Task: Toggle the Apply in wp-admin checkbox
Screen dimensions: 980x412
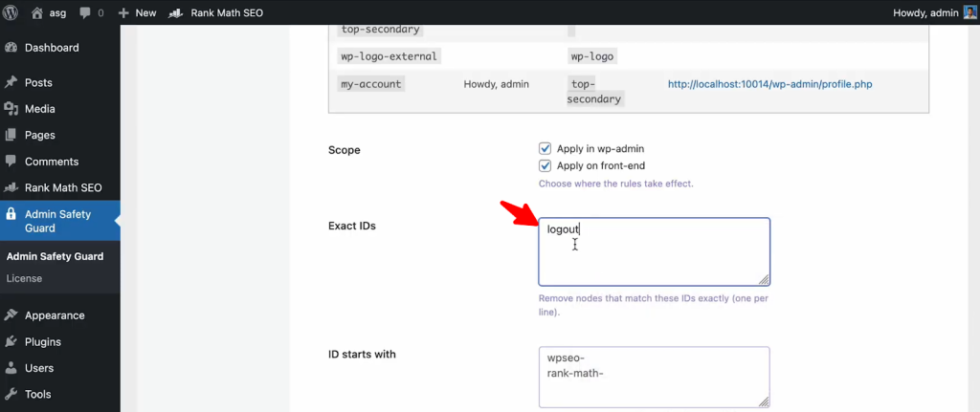Action: (x=546, y=149)
